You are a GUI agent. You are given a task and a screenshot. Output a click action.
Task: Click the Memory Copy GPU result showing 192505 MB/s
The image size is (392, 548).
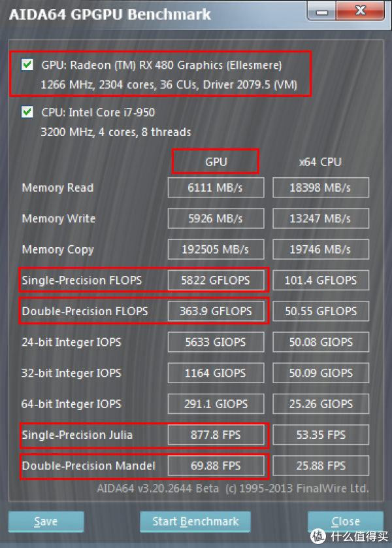(x=216, y=249)
